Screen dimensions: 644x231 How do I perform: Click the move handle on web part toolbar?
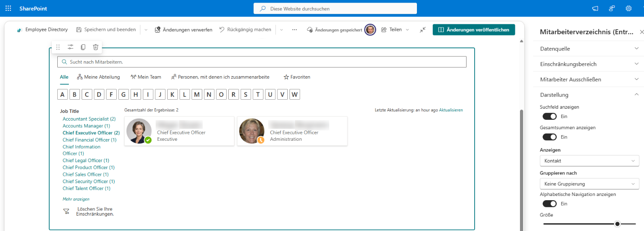tap(58, 47)
